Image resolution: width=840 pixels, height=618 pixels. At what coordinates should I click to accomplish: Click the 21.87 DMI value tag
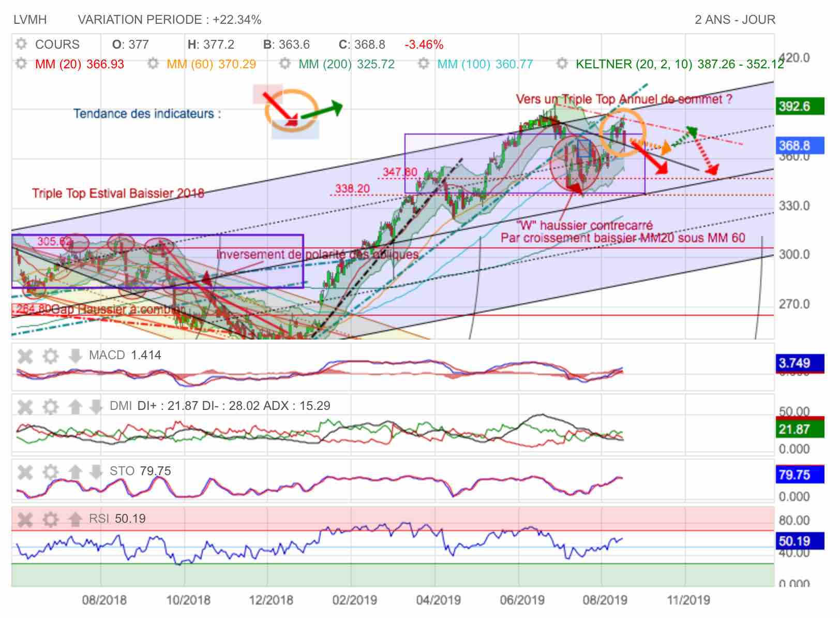click(800, 429)
